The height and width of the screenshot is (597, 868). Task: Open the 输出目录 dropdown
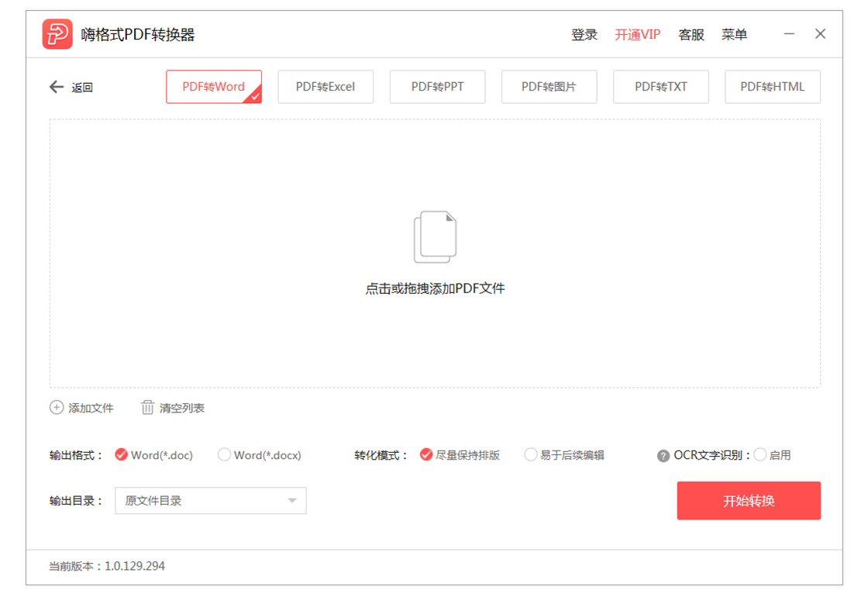tap(210, 501)
